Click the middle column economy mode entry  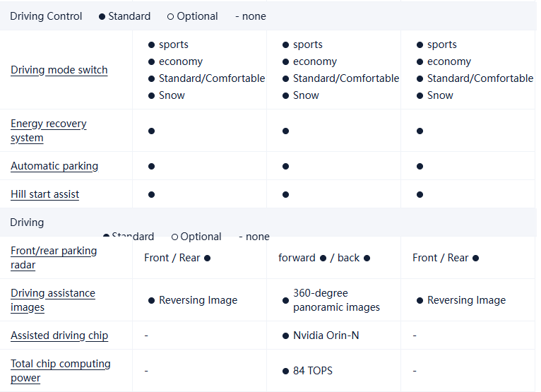314,61
